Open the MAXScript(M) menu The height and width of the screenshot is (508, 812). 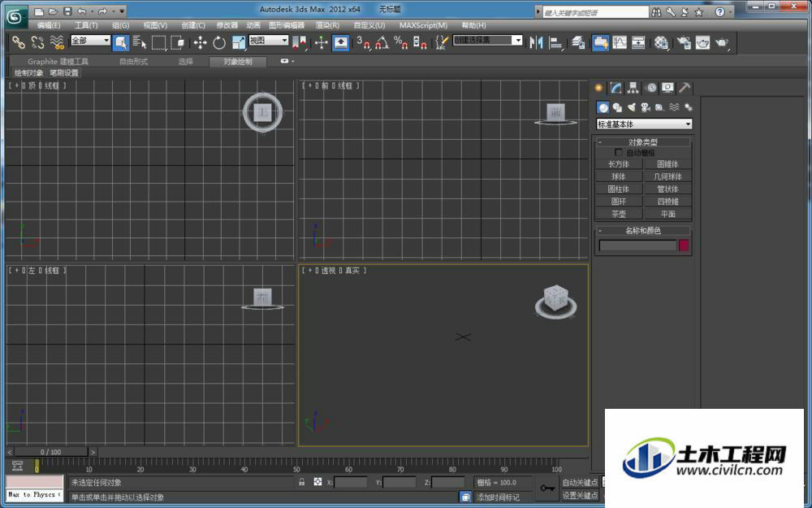423,25
